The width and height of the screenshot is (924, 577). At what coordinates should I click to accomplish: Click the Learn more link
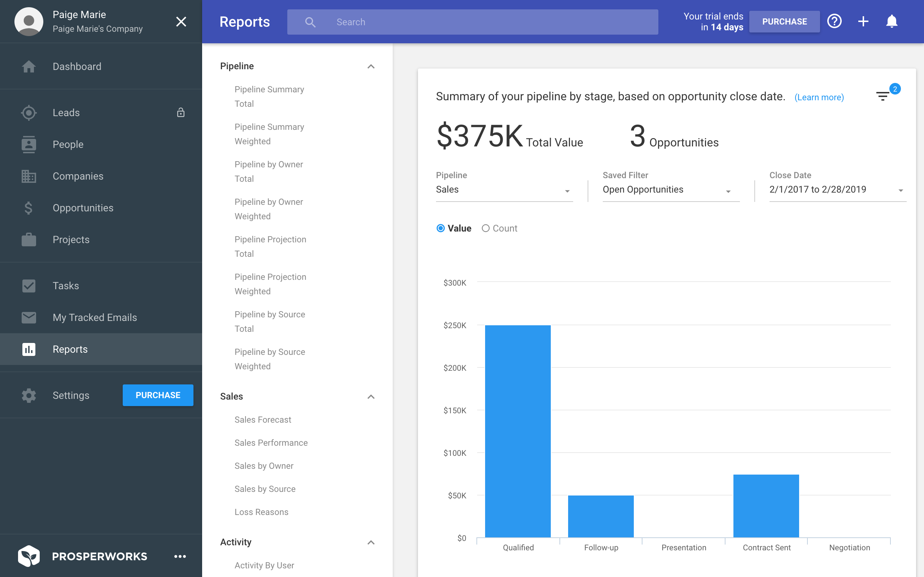click(x=819, y=97)
